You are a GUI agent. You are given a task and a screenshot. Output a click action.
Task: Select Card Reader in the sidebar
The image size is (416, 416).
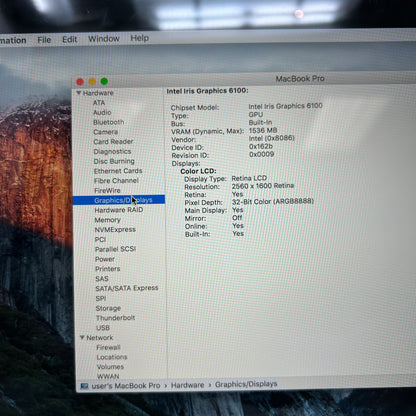pos(113,141)
